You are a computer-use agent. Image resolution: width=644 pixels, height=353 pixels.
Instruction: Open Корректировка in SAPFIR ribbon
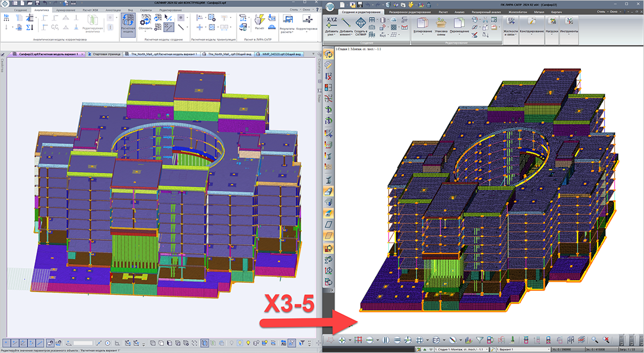[x=307, y=23]
